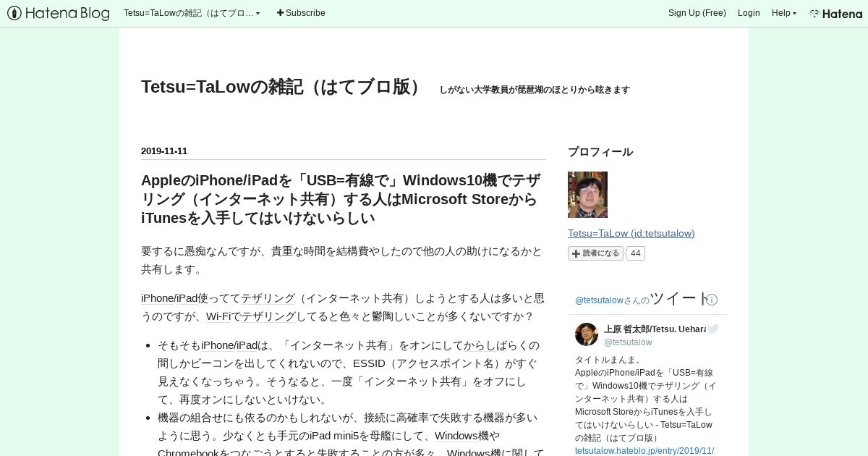The width and height of the screenshot is (868, 456).
Task: View the reader count 44
Action: (635, 253)
